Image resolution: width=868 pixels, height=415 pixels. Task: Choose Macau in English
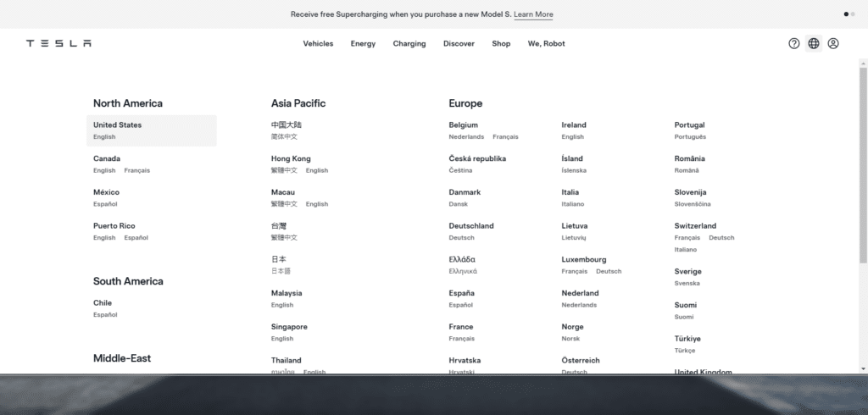point(317,204)
